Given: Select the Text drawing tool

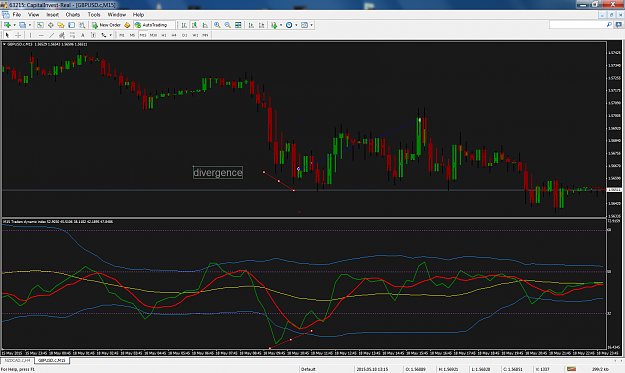Looking at the screenshot, I should 83,35.
